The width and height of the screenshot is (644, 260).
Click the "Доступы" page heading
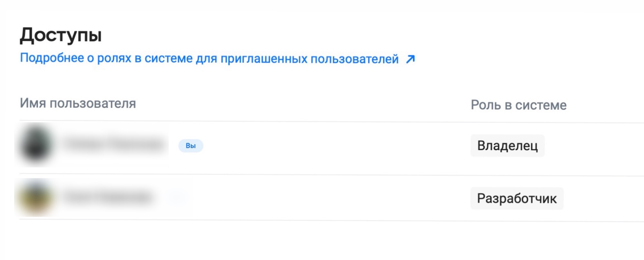[61, 35]
